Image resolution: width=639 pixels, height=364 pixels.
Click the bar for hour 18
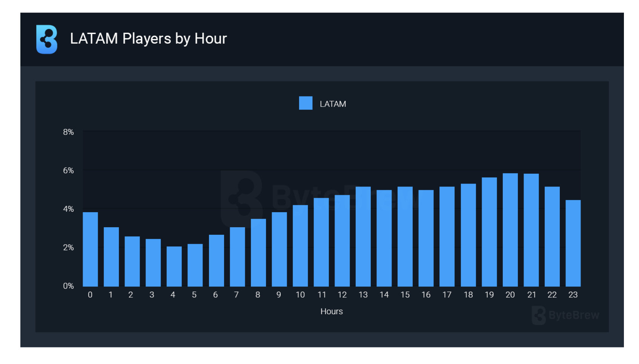click(x=468, y=235)
